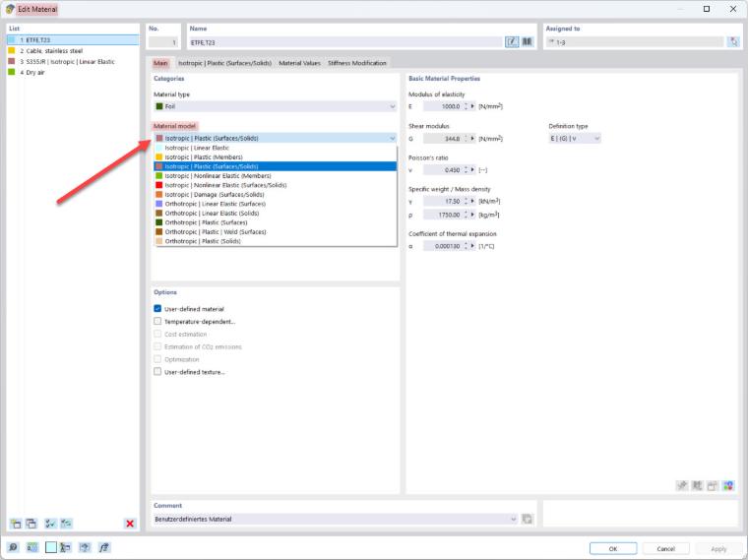Click the icon right of the light blue color box
Viewport: 748px width, 560px height.
[65, 547]
